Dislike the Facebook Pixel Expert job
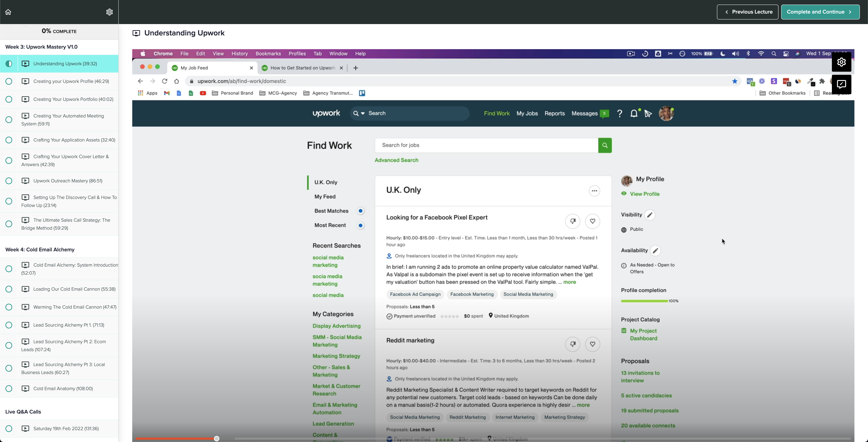 [573, 221]
